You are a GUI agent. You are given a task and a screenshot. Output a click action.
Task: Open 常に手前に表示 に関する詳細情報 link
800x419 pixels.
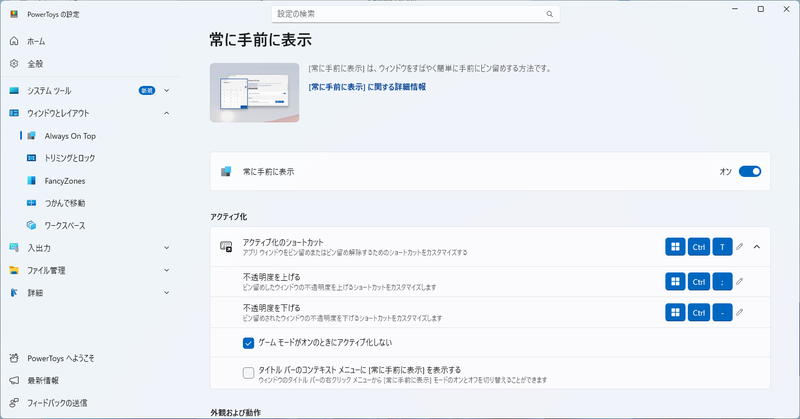pos(367,87)
